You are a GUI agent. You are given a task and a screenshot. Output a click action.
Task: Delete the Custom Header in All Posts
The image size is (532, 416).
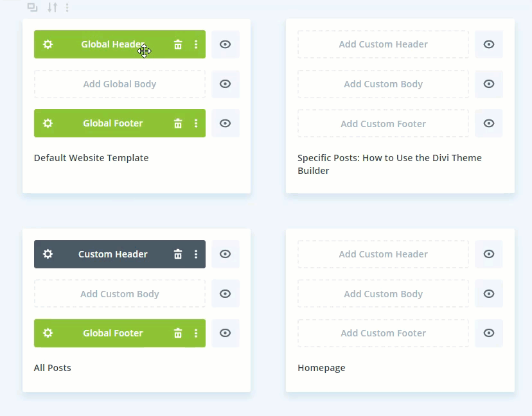coord(178,254)
